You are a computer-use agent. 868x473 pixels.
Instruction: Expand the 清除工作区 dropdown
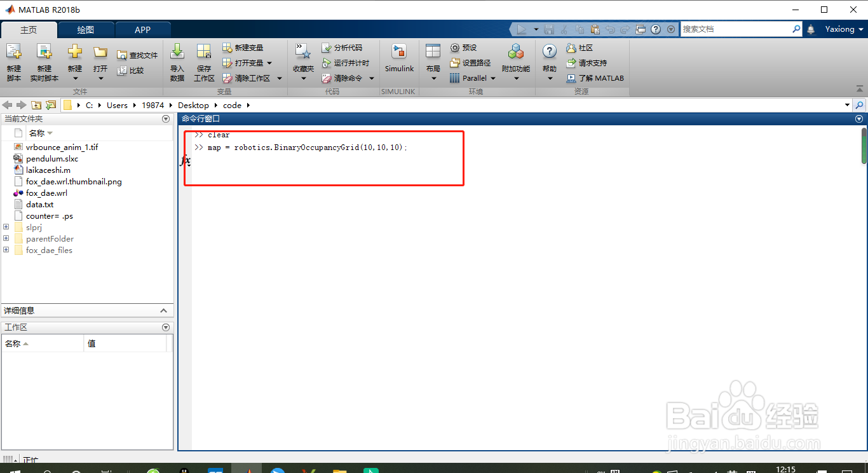pos(279,78)
